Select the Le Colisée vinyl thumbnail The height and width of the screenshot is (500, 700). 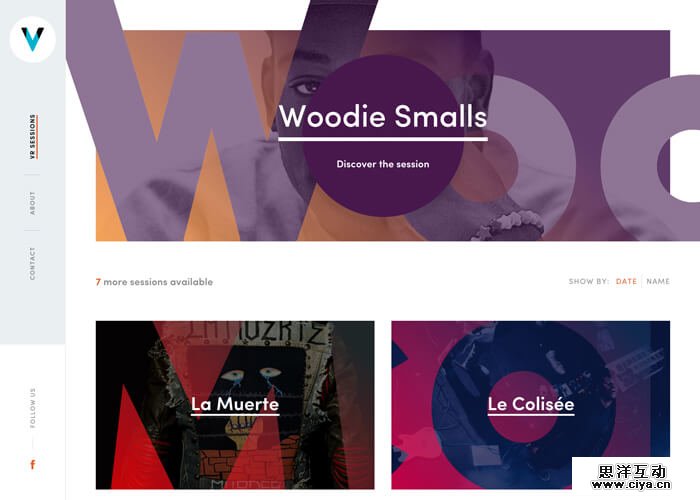(x=531, y=405)
